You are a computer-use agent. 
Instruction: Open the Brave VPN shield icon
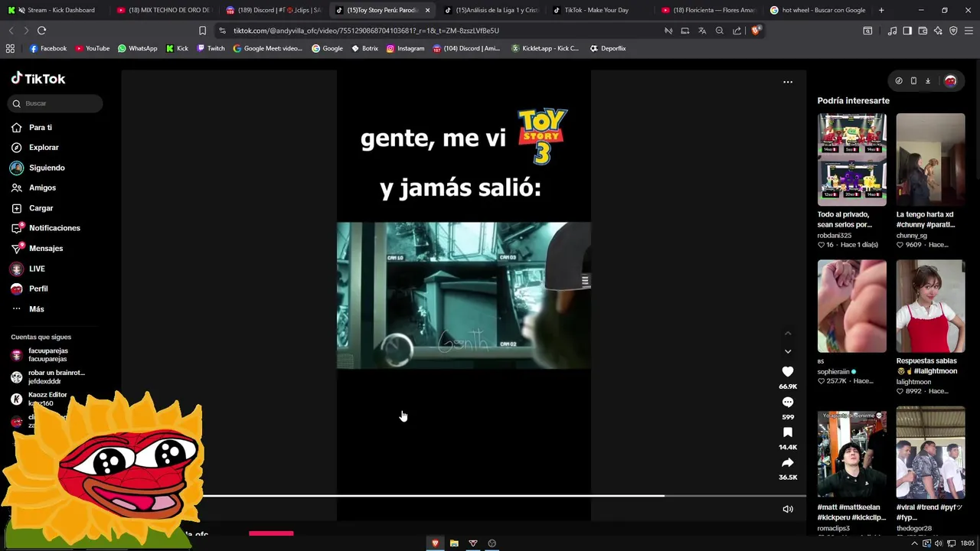click(x=953, y=31)
